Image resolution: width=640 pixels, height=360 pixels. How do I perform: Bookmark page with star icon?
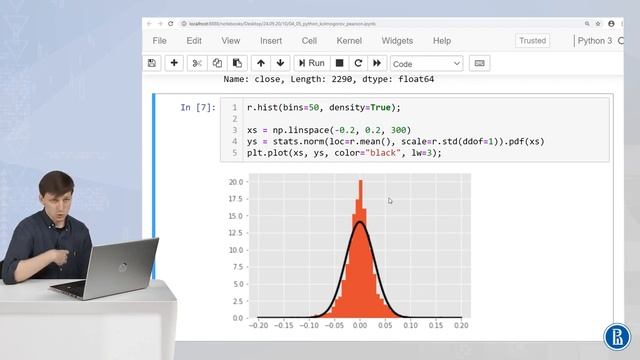point(598,24)
